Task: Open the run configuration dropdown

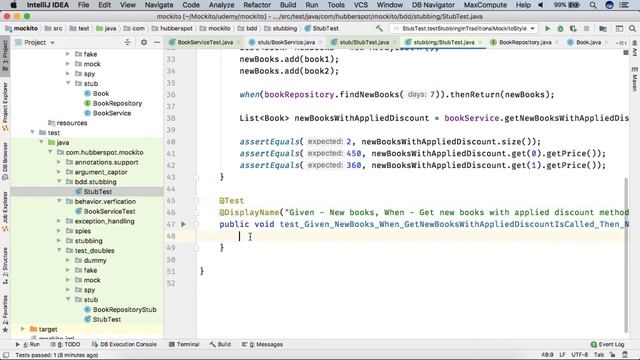Action: coord(464,29)
